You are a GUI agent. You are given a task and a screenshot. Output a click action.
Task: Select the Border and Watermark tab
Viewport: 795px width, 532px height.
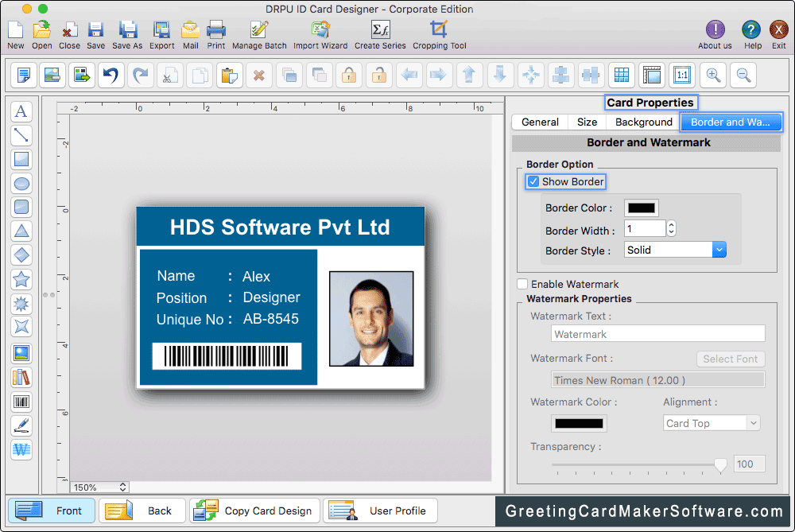(x=730, y=122)
